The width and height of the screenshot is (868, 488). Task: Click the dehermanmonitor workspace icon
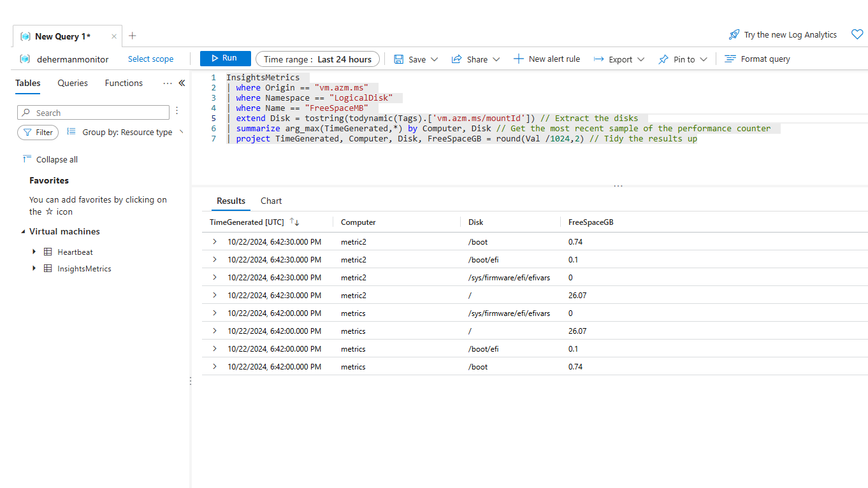tap(25, 59)
